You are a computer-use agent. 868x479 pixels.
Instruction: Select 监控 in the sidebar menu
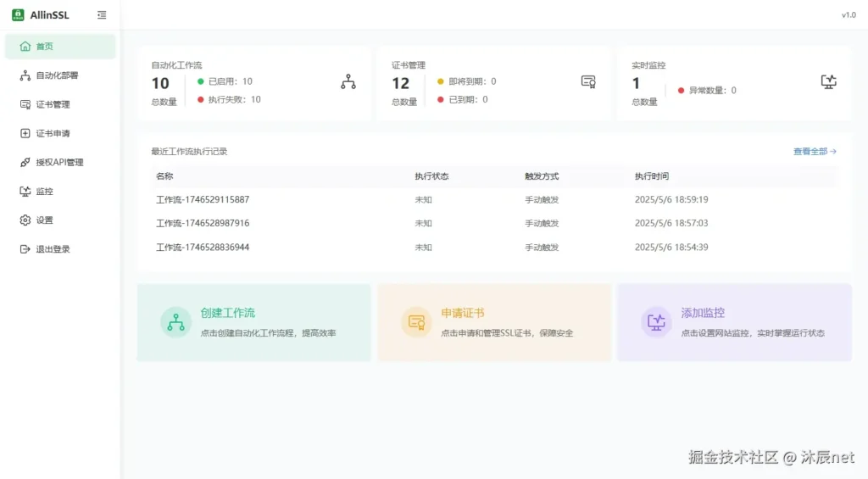(60, 191)
